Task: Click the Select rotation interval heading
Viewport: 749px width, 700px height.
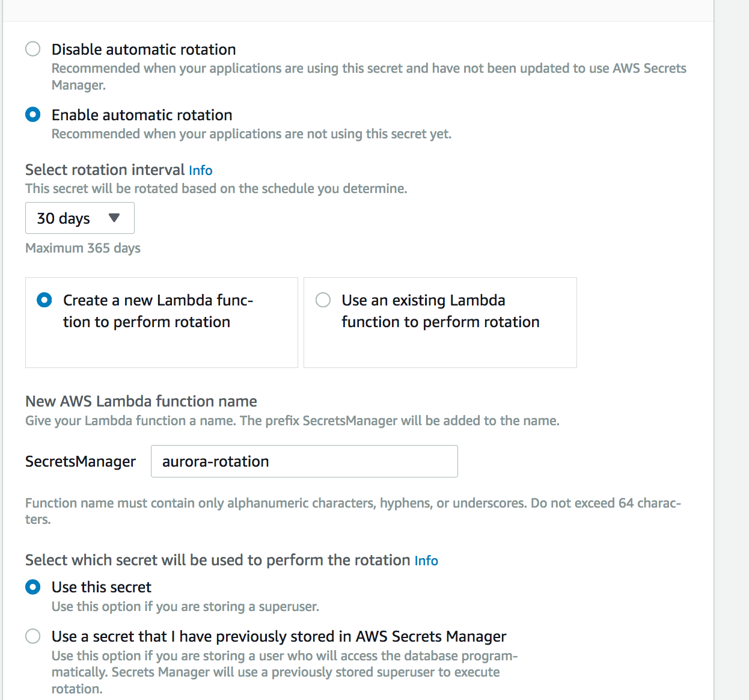Action: point(105,170)
